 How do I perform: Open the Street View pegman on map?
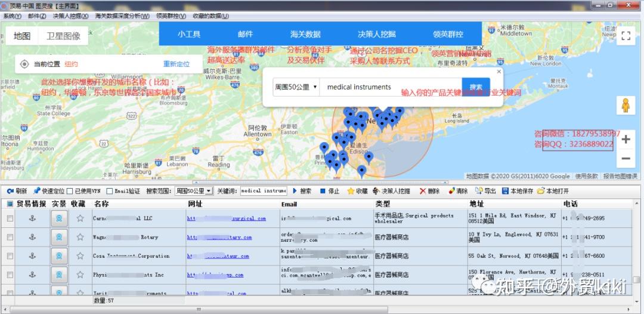pos(626,106)
